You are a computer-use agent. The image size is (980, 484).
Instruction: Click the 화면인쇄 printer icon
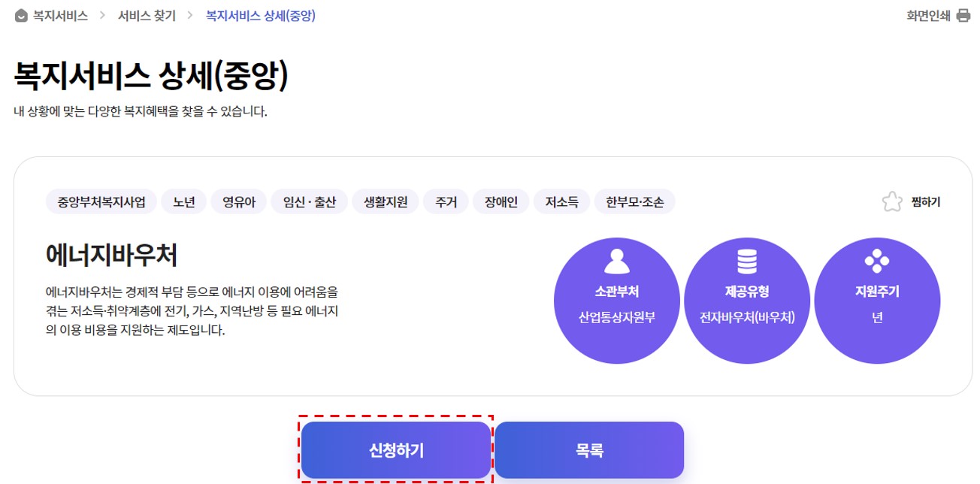point(963,14)
